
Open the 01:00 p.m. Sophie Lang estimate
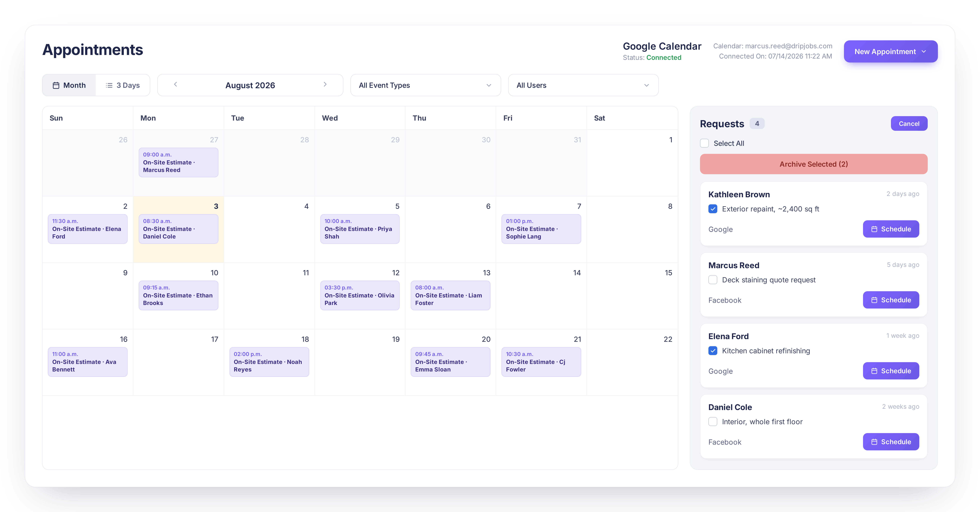point(541,229)
